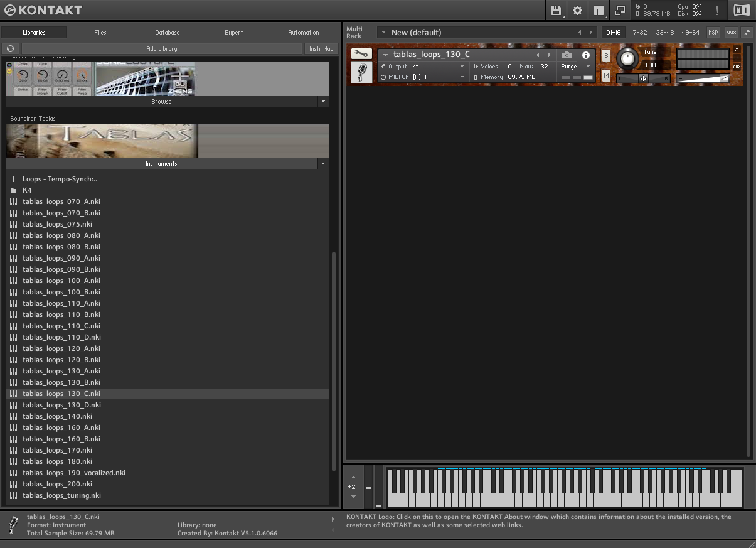Click the library browser vertical scrollbar
756x548 pixels.
(334, 361)
